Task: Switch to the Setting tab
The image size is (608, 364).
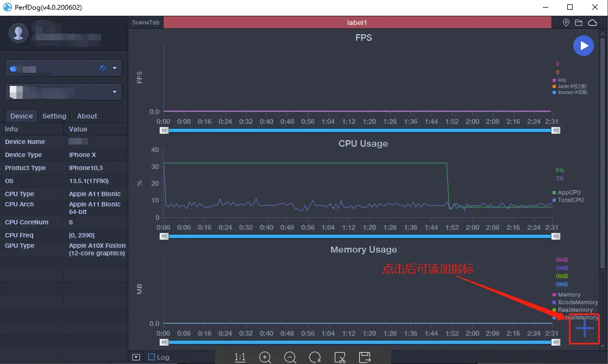Action: point(54,116)
